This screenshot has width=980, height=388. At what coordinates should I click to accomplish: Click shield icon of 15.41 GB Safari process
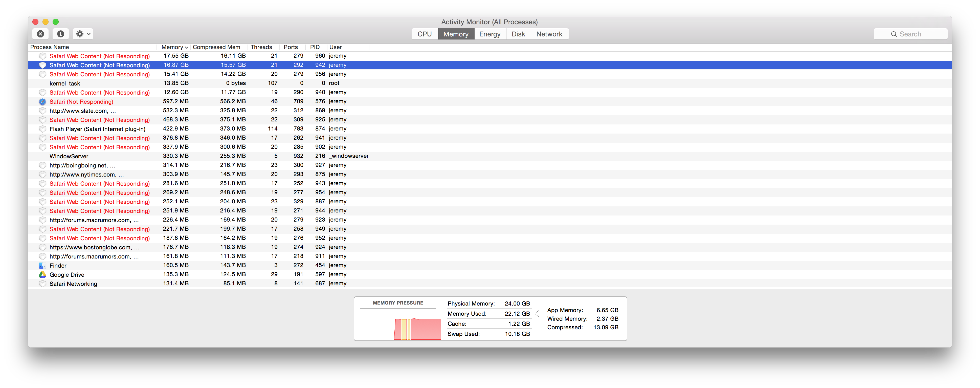click(x=42, y=74)
